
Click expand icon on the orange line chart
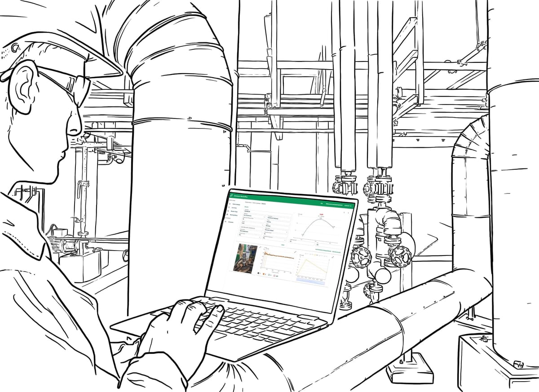295,253
